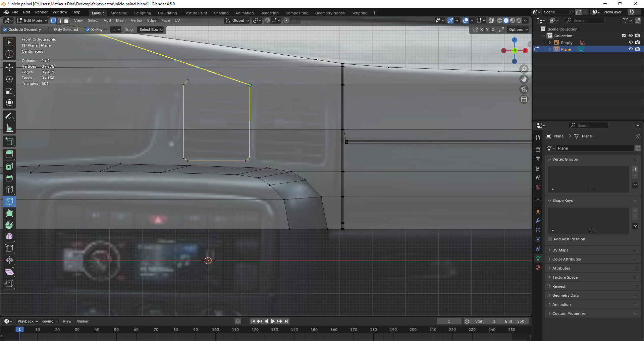Image resolution: width=644 pixels, height=341 pixels.
Task: Hide the Plane object with eye icon
Action: point(631,49)
